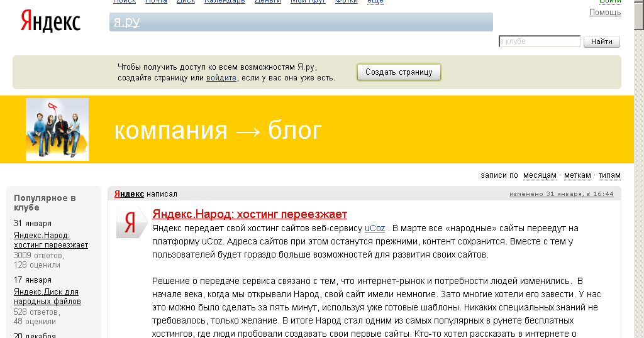The image size is (644, 338).
Task: Click the Найти search button
Action: point(602,41)
